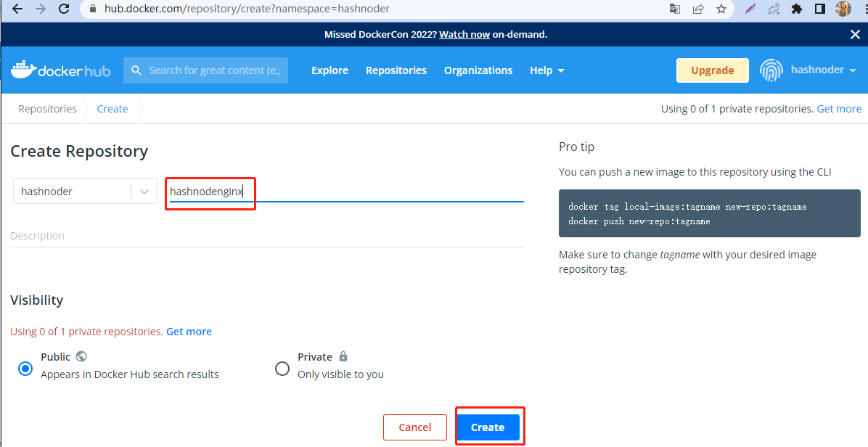Click the lock icon in the address bar
This screenshot has height=447, width=868.
click(93, 9)
